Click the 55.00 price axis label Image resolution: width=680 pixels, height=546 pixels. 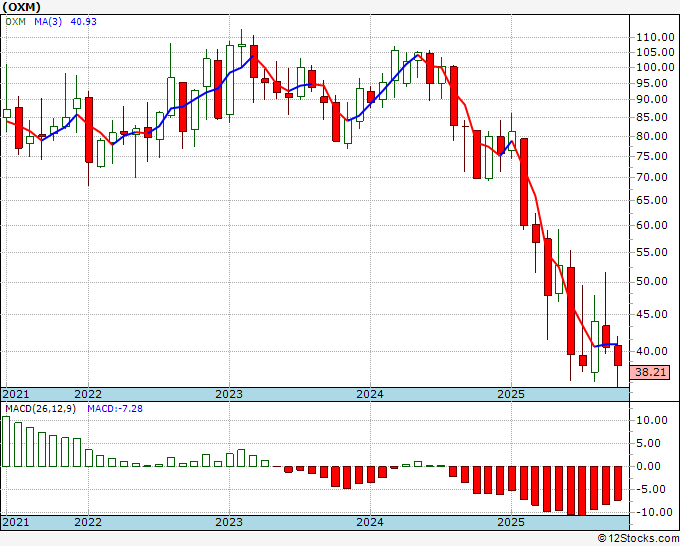point(651,252)
